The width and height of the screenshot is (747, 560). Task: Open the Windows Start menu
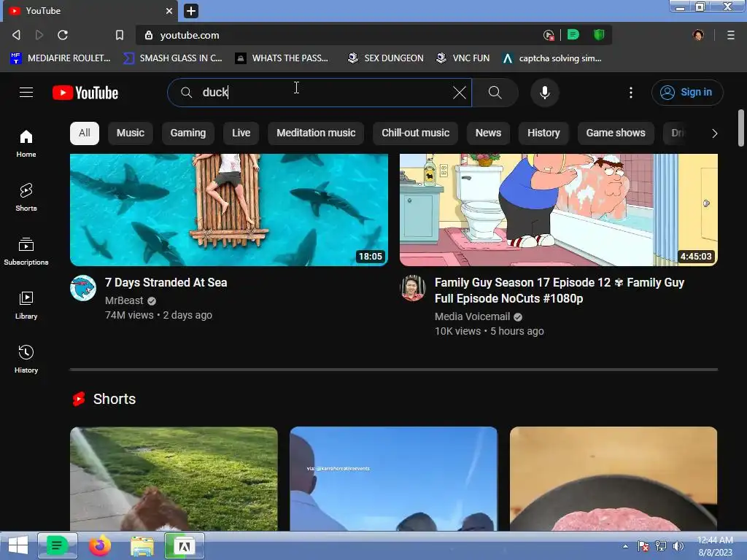[18, 545]
